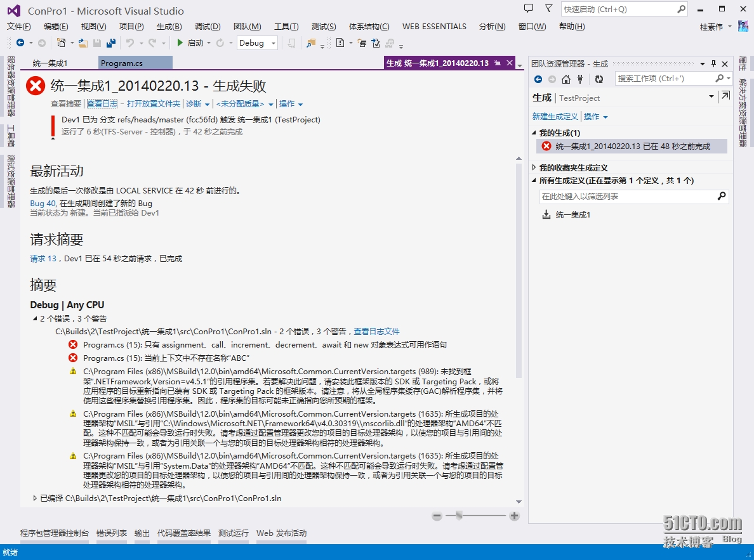Click the 查看日志文件 link
754x560 pixels.
(376, 331)
